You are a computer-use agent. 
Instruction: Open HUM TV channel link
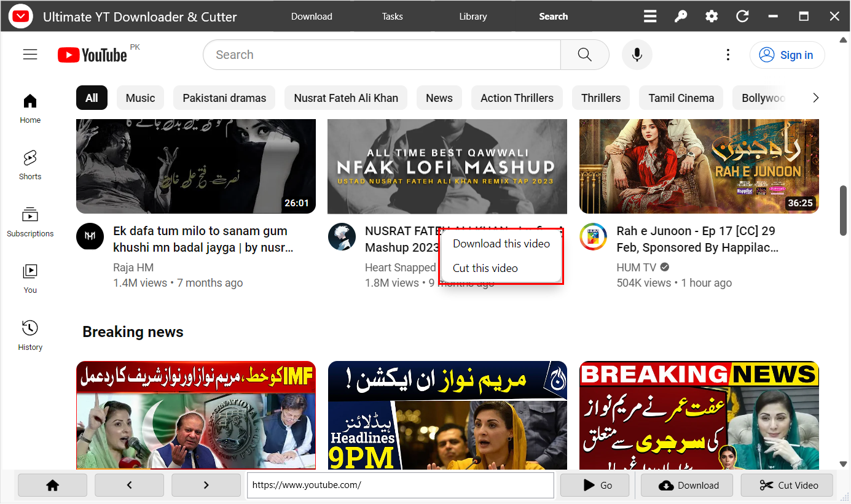pyautogui.click(x=637, y=268)
